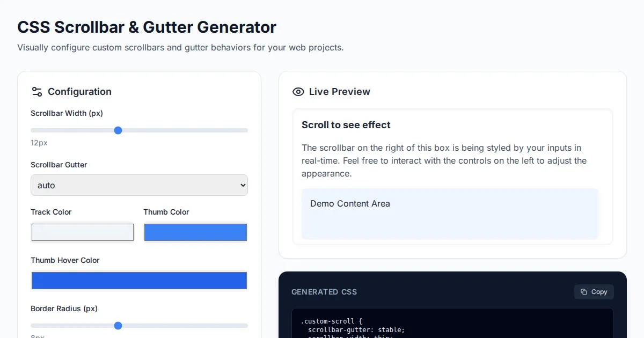644x338 pixels.
Task: Click the Scrollbar Width (px) label
Action: pos(67,113)
